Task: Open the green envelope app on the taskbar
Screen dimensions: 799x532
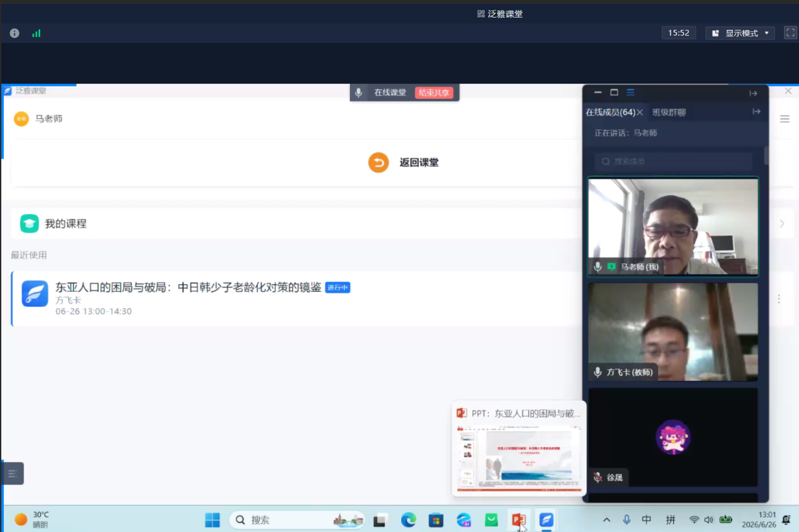Action: pos(491,520)
